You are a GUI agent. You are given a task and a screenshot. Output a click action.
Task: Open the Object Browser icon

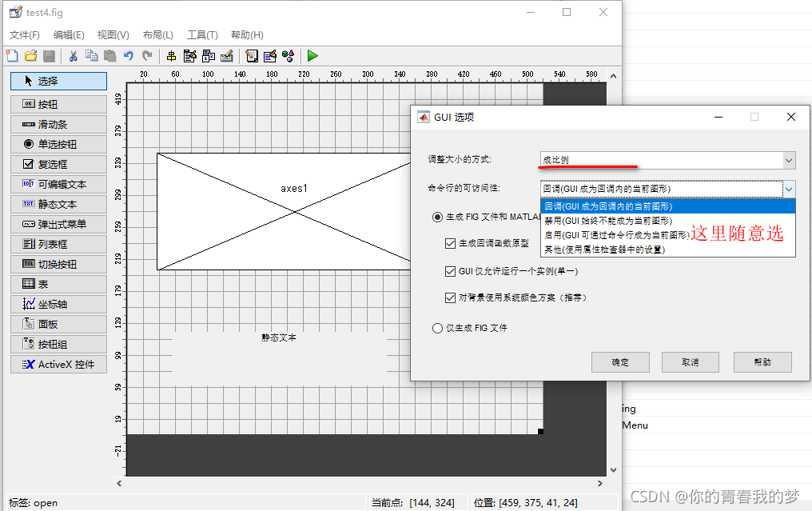point(289,56)
